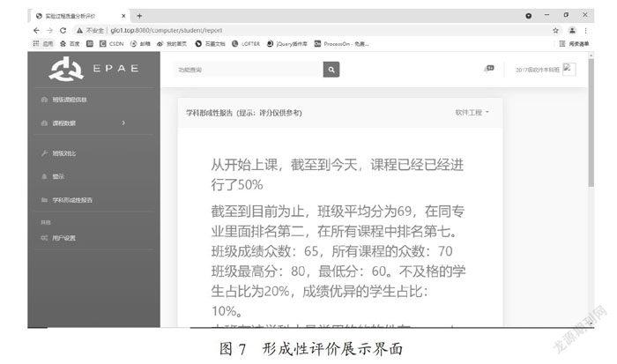Open the Chrome profile avatar icon
The image size is (617, 364).
click(572, 30)
